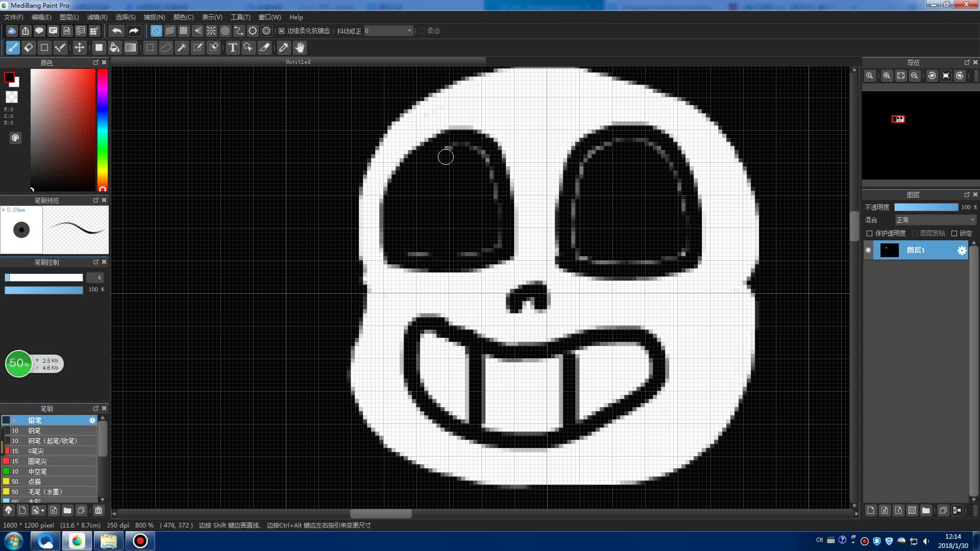The height and width of the screenshot is (551, 980).
Task: Click the canvas horizontal scrollbar thumb
Action: click(x=381, y=514)
